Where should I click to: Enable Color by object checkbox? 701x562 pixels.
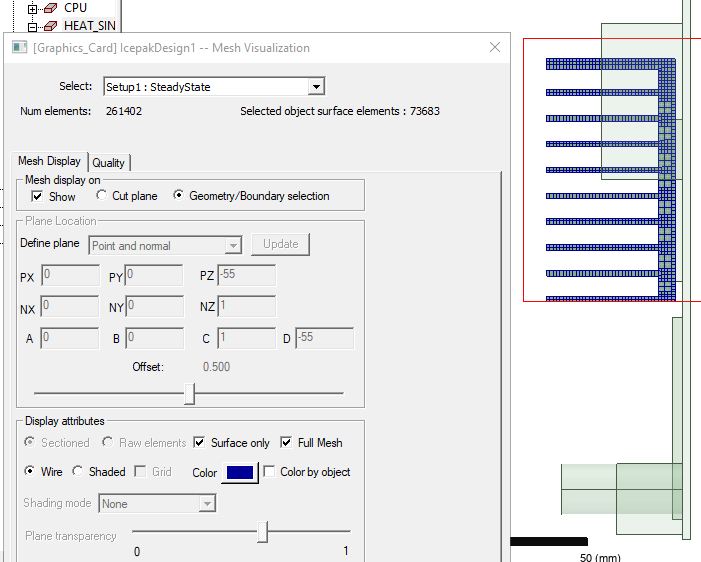pos(270,472)
